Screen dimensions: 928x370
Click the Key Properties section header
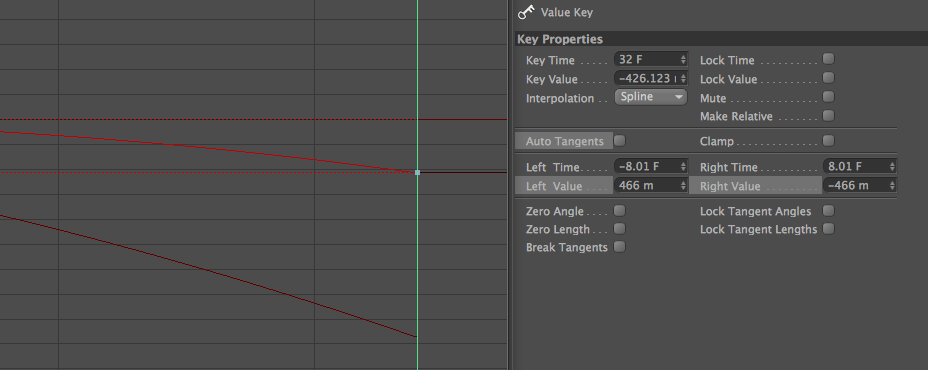(721, 39)
